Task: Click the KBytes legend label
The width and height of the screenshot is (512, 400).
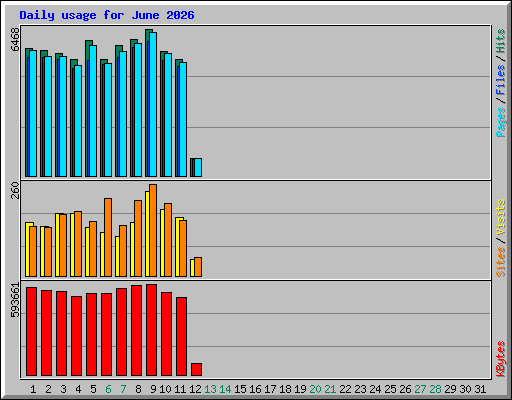Action: [501, 359]
